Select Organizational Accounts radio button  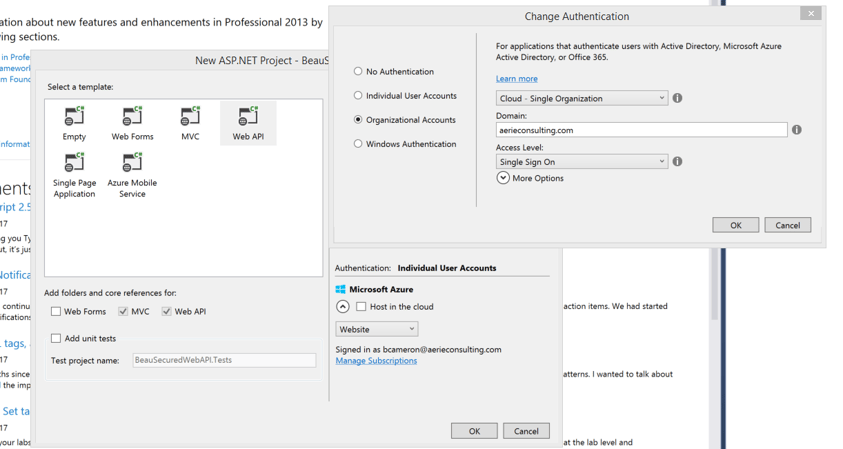click(x=358, y=119)
